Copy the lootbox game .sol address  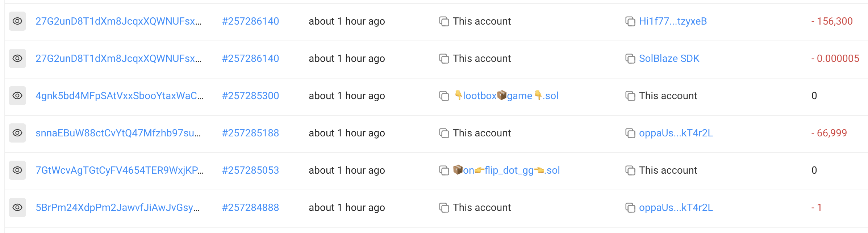click(x=444, y=96)
